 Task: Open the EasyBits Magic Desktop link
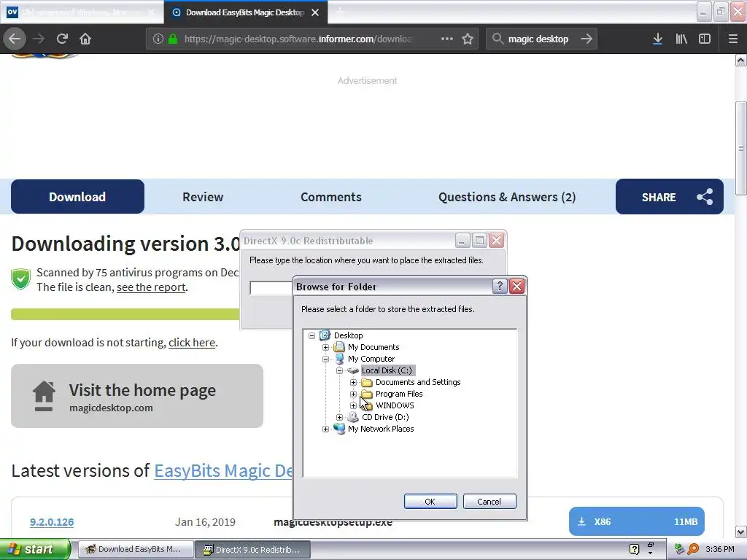tap(223, 470)
